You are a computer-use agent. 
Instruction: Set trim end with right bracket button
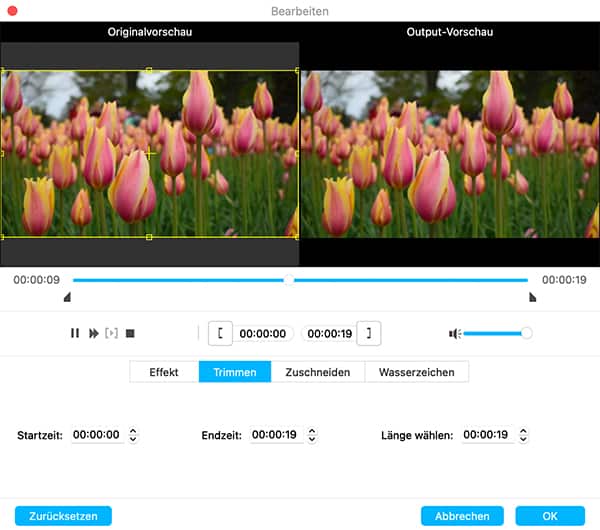[369, 334]
